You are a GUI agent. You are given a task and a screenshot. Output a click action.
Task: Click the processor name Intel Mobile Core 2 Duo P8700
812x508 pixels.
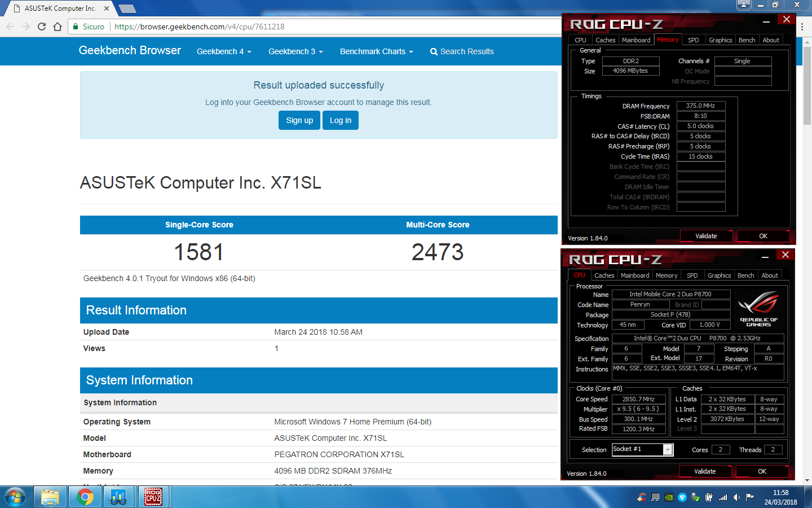point(670,294)
